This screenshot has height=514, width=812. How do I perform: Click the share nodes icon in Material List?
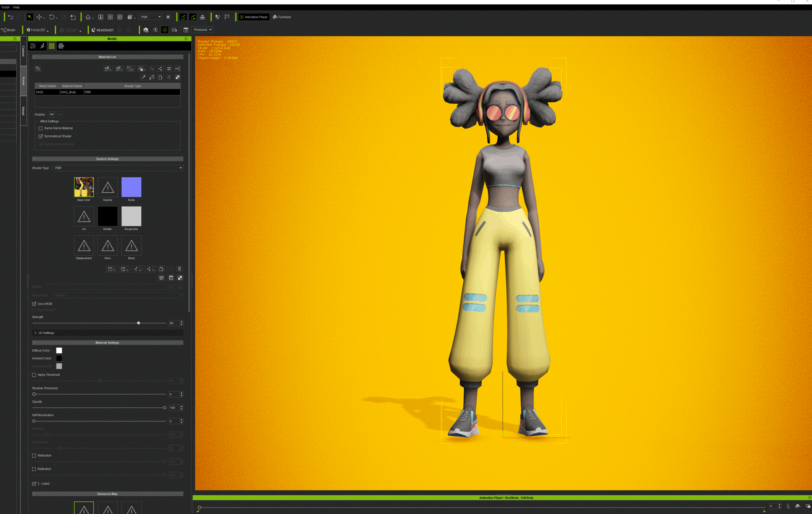pyautogui.click(x=160, y=69)
